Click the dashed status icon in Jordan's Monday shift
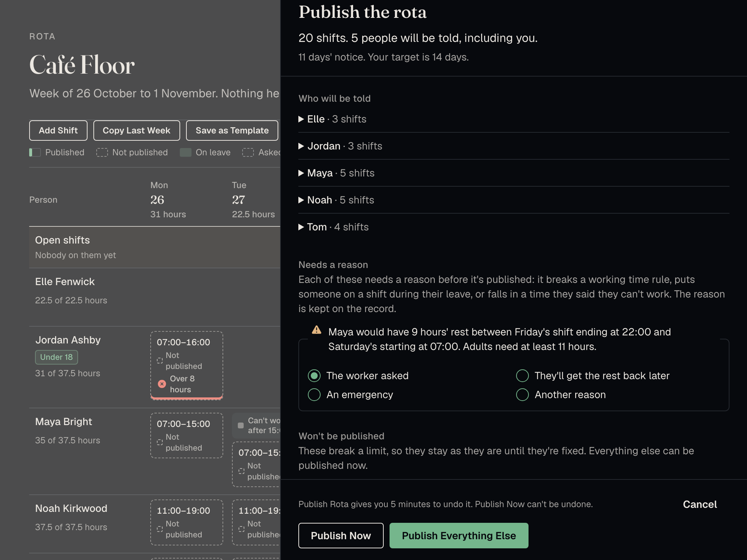The height and width of the screenshot is (560, 747). (160, 361)
